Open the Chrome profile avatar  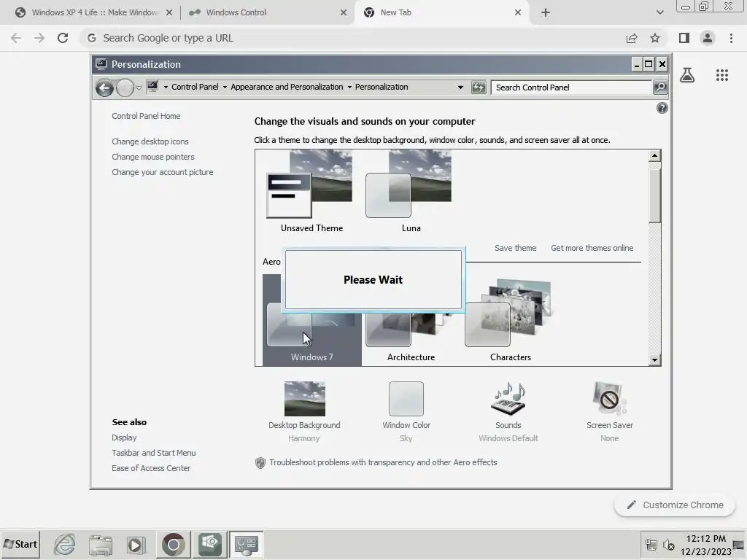click(708, 38)
